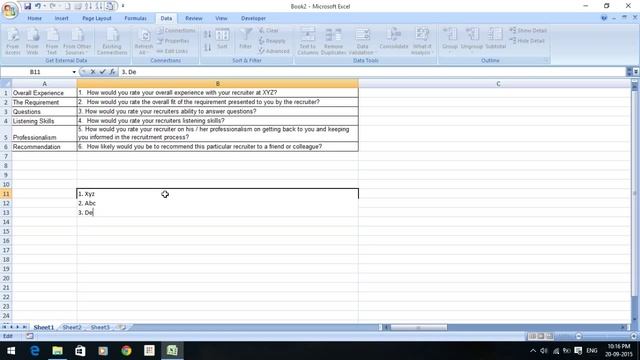Click Show Detail in Outline group

(528, 31)
